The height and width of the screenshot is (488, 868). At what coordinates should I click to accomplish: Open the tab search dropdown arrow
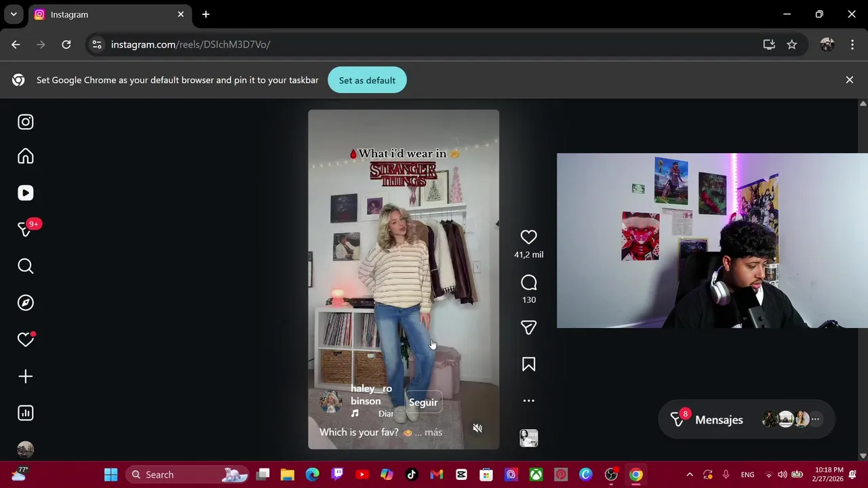[14, 14]
